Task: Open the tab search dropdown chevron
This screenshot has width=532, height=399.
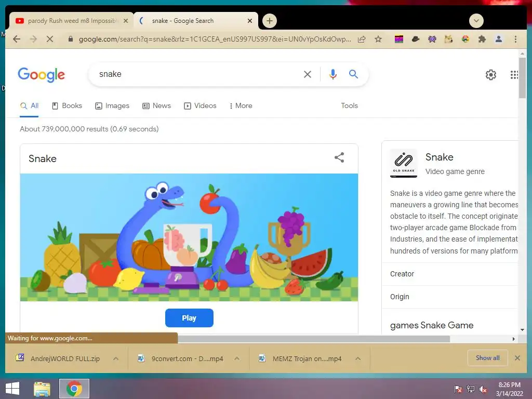Action: [x=476, y=21]
